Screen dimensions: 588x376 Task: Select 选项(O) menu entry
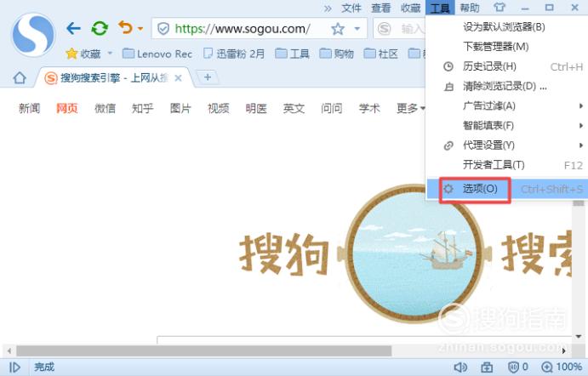[x=506, y=189]
